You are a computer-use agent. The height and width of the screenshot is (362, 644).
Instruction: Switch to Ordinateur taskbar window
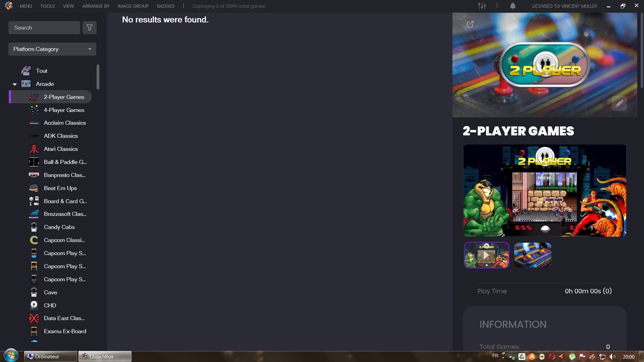point(51,356)
